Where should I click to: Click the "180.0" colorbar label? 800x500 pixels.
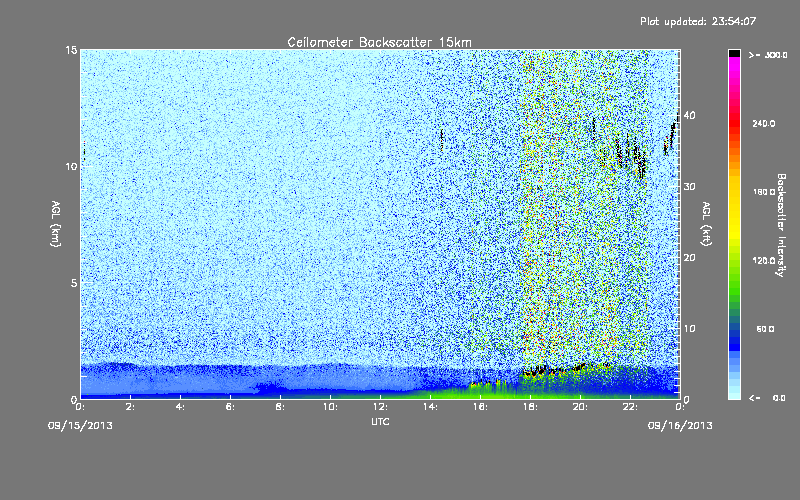coord(764,192)
